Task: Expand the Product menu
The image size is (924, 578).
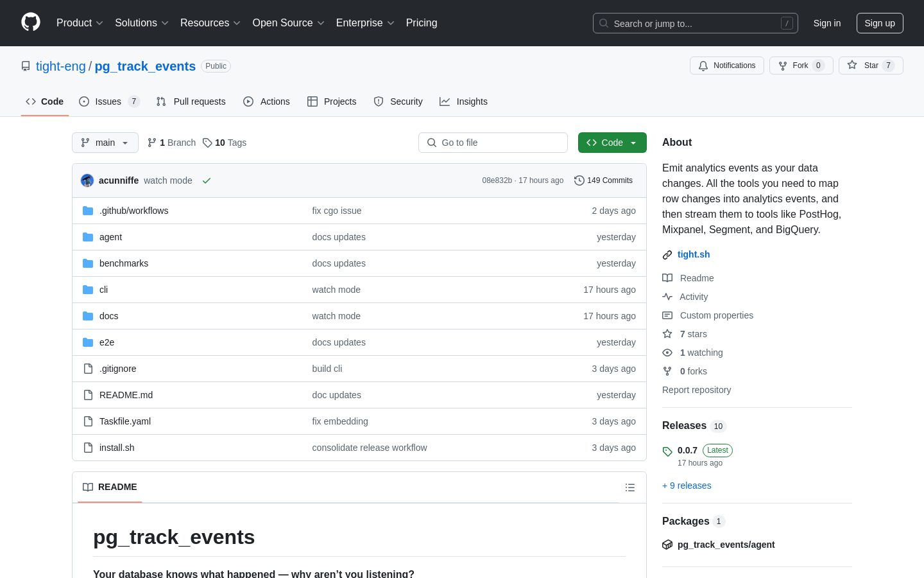Action: (x=80, y=23)
